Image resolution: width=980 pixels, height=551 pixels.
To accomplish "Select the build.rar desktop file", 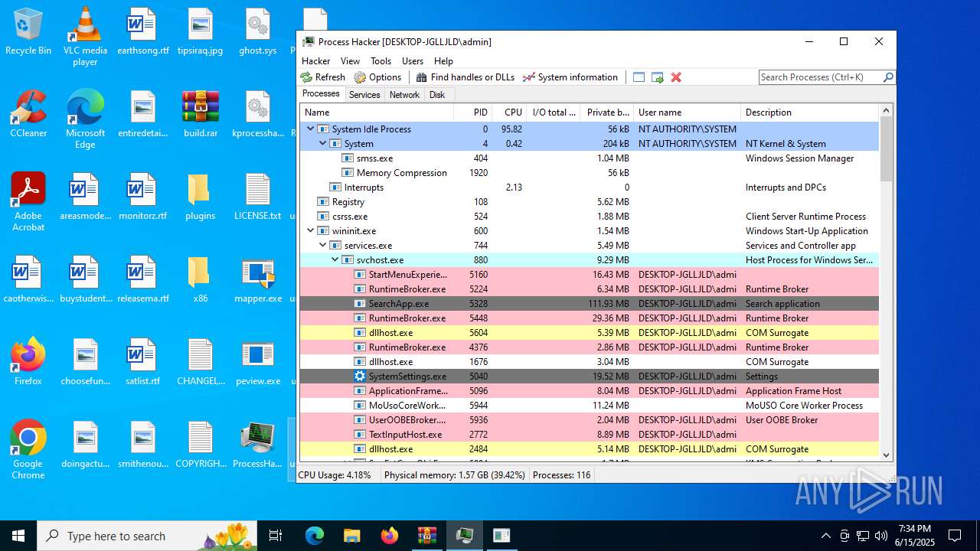I will 201,115.
